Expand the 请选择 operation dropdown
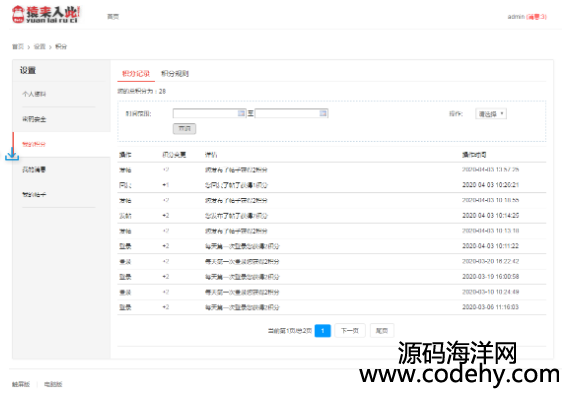This screenshot has height=394, width=564. [491, 114]
